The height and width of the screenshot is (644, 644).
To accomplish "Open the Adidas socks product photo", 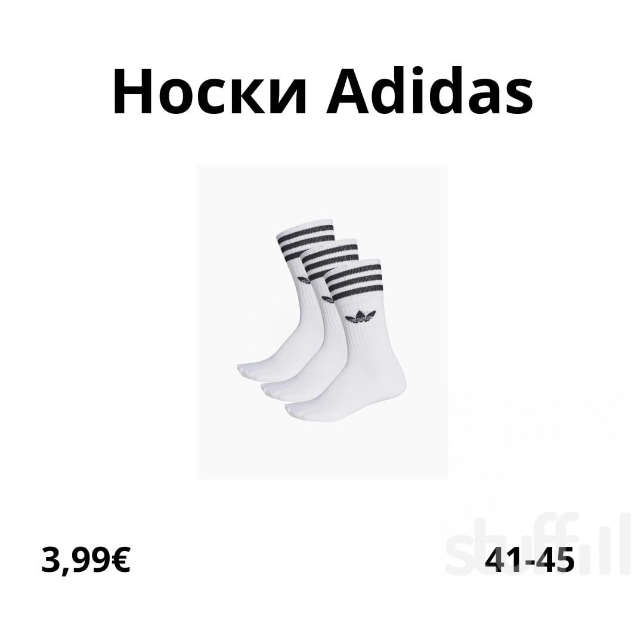I will (322, 321).
